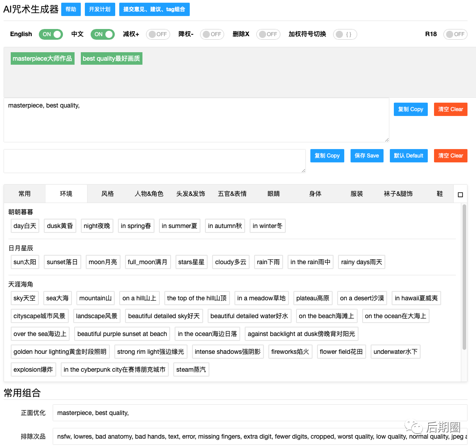Open the 五官&表情 tab
The width and height of the screenshot is (476, 448).
click(232, 194)
